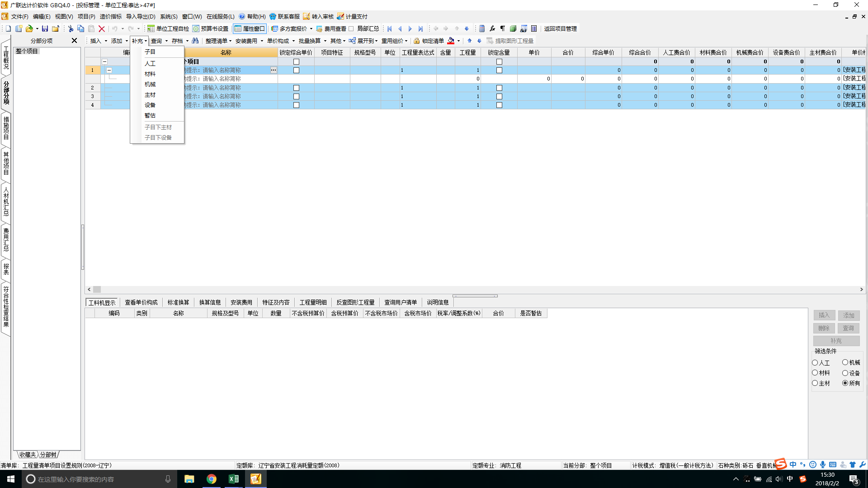868x488 pixels.
Task: Select 材料 filter radio button
Action: (815, 373)
